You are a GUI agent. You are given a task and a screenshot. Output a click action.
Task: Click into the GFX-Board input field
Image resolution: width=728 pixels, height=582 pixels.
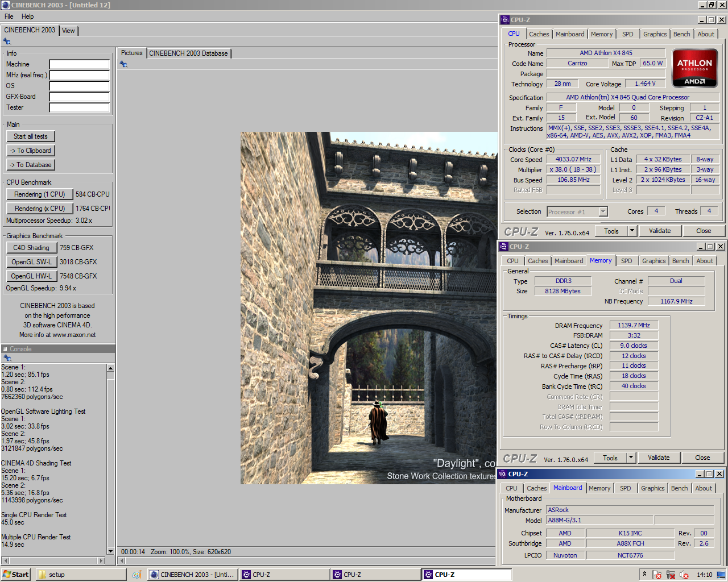(x=79, y=97)
